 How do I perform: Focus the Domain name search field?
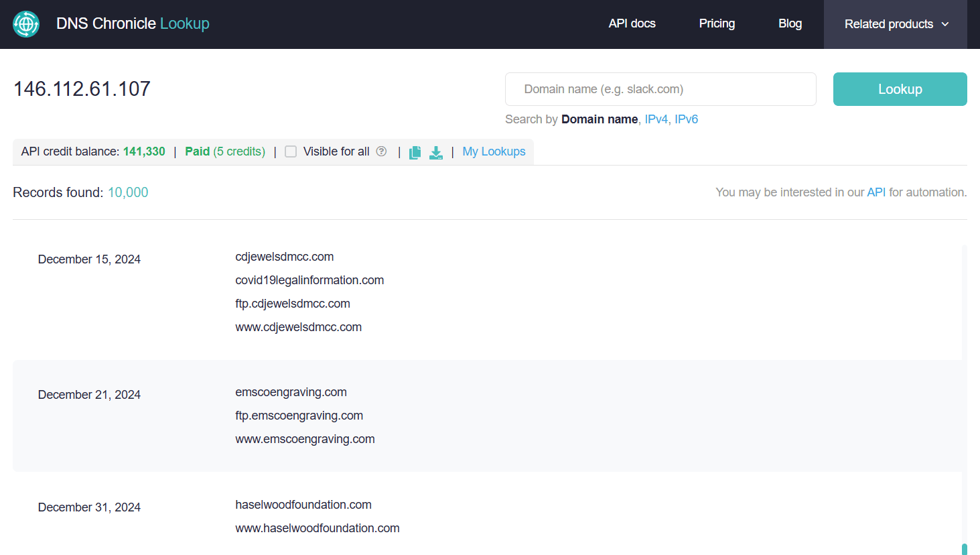pos(660,89)
